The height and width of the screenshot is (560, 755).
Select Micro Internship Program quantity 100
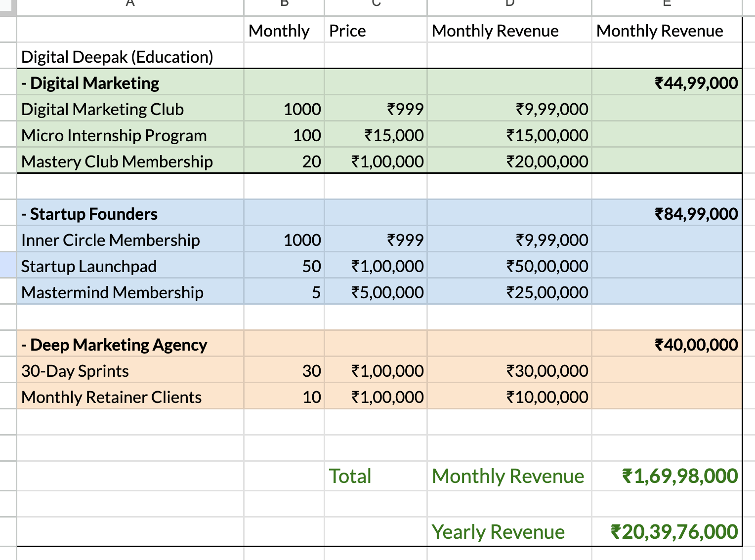tap(284, 135)
